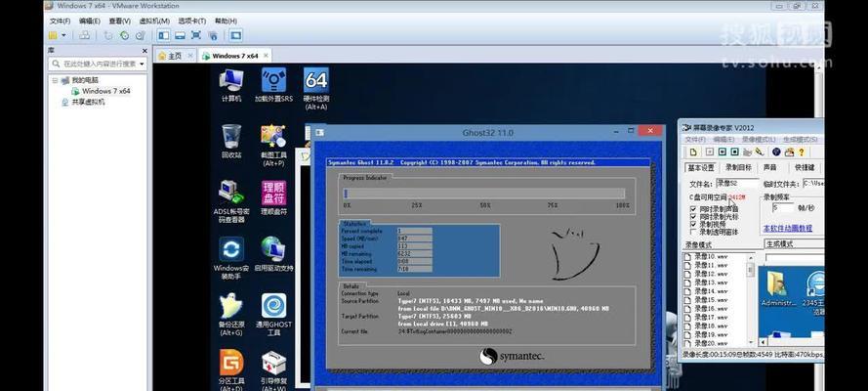
Task: Launch the 分区工具 DiskGenius icon
Action: (x=230, y=368)
